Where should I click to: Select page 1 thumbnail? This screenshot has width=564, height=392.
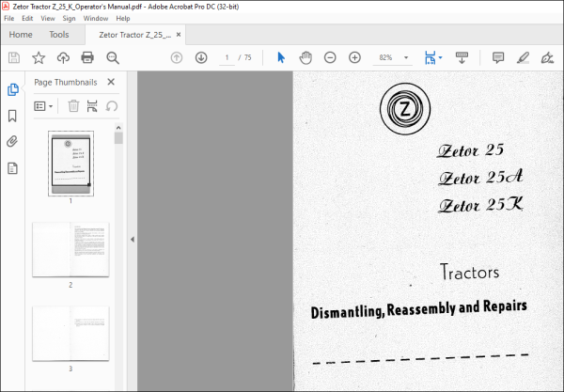point(70,164)
